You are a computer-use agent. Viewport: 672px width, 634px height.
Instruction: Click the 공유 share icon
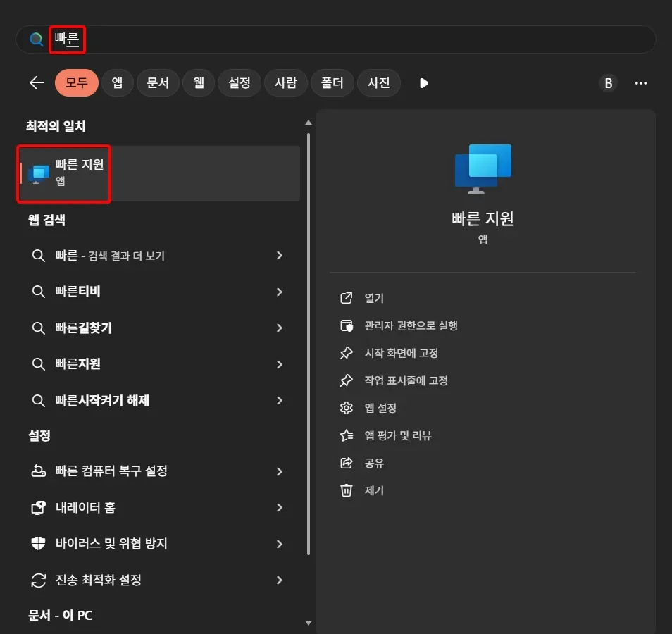[346, 463]
